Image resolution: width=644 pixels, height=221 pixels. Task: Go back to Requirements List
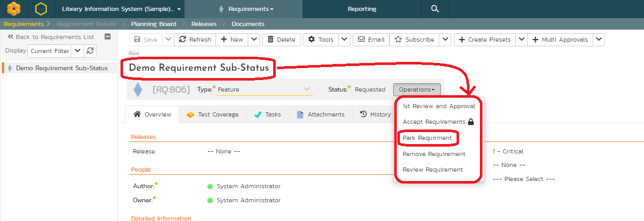pyautogui.click(x=50, y=37)
